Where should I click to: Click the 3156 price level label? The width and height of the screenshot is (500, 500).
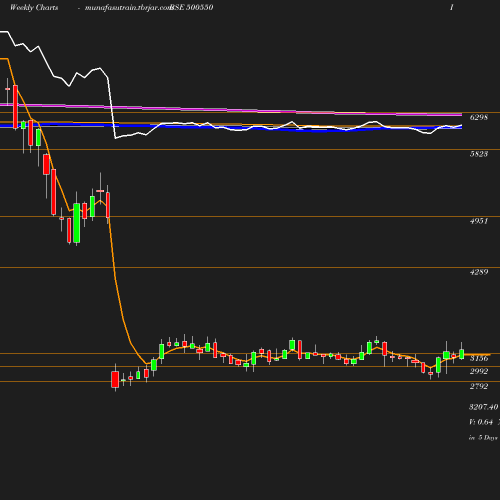pos(479,358)
